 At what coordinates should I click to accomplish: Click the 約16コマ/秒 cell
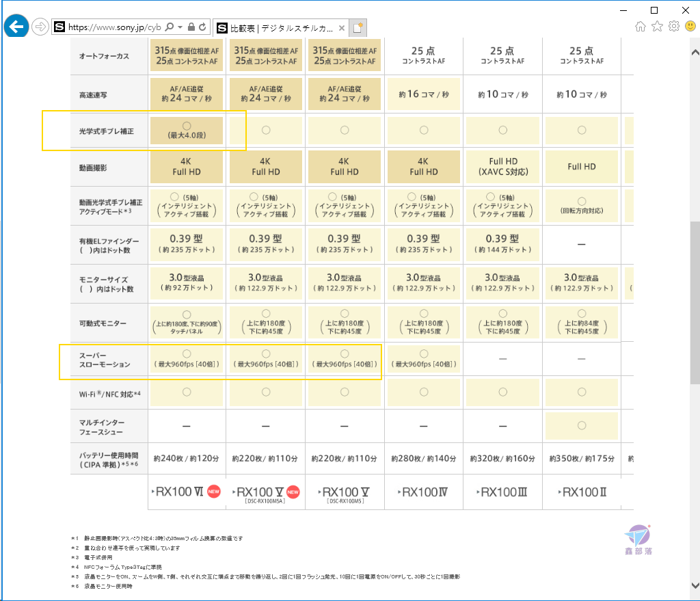pos(424,94)
